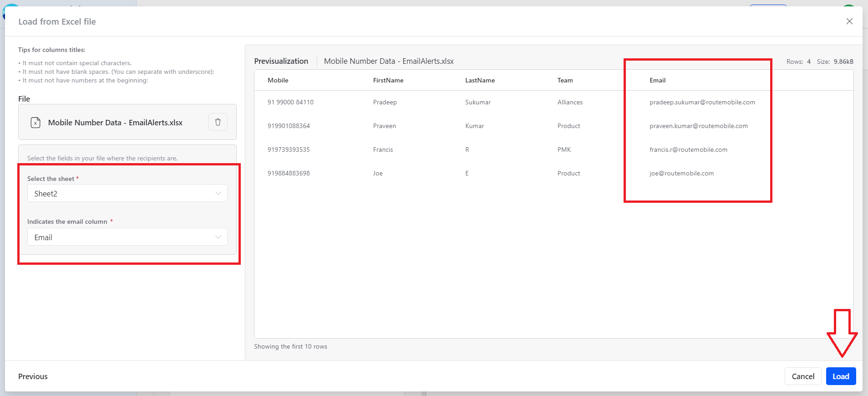Click Product team cell in Joe row
Viewport: 868px width, 396px height.
(x=569, y=173)
